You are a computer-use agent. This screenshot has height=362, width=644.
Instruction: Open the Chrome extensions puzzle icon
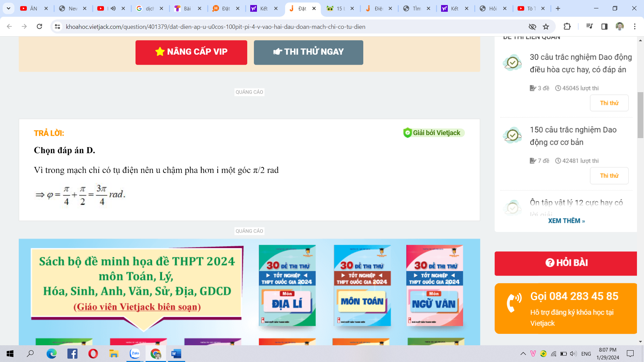click(x=567, y=26)
